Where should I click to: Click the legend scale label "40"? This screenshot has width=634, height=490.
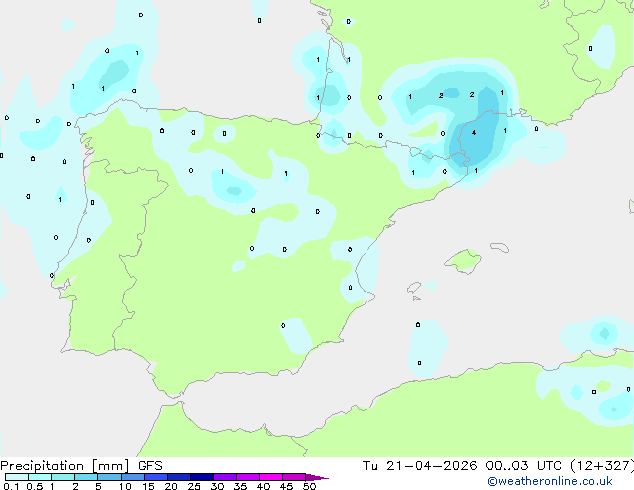[x=263, y=486]
